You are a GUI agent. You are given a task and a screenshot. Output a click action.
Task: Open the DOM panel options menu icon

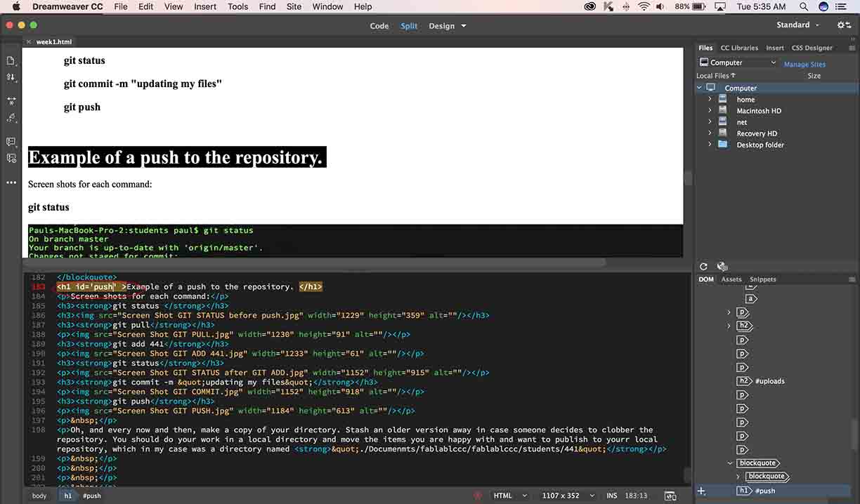(x=853, y=279)
